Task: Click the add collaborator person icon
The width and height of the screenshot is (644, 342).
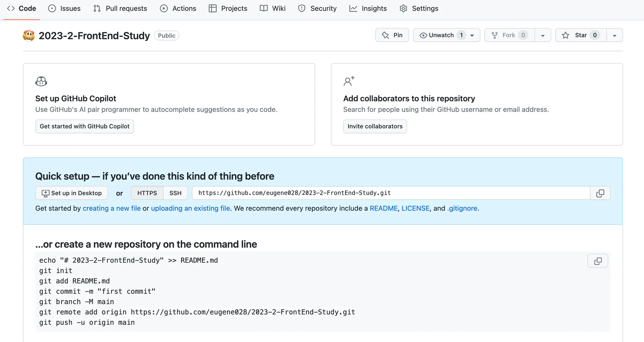Action: point(349,81)
